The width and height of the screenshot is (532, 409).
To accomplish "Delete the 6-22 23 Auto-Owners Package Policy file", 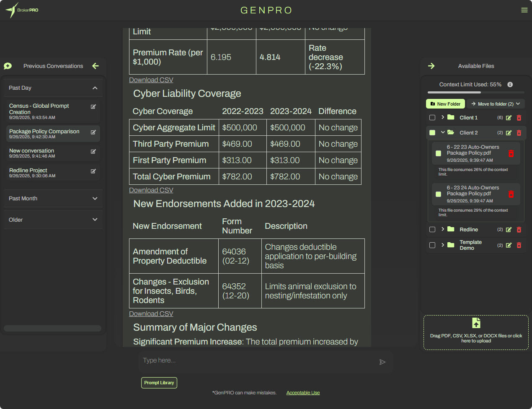I will (x=511, y=153).
